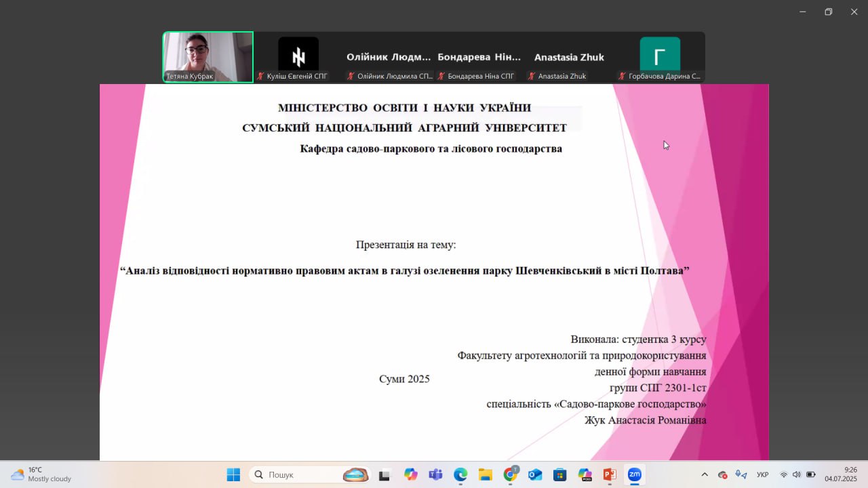The width and height of the screenshot is (868, 488).
Task: Minimize the Zoom meeting window
Action: 803,12
